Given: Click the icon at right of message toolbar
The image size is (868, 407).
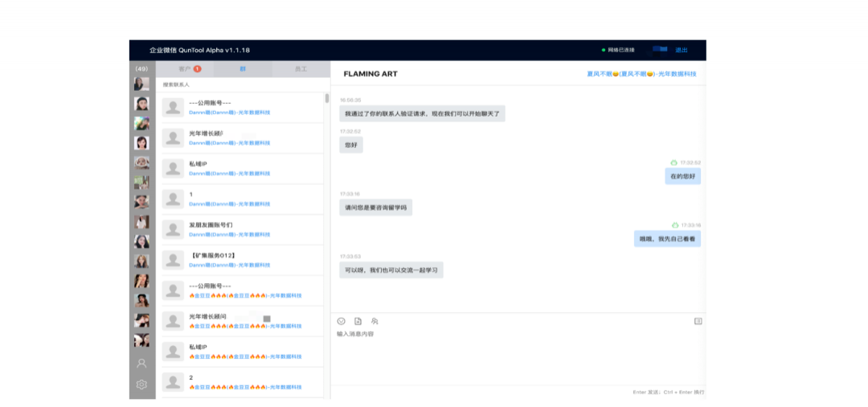Looking at the screenshot, I should tap(698, 321).
